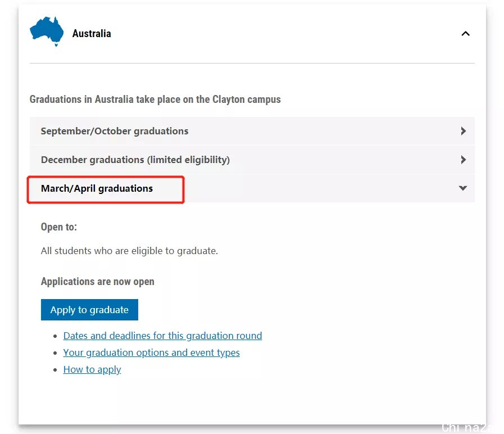Click bullet point before Dates and deadlines
The height and width of the screenshot is (434, 504).
coord(55,336)
